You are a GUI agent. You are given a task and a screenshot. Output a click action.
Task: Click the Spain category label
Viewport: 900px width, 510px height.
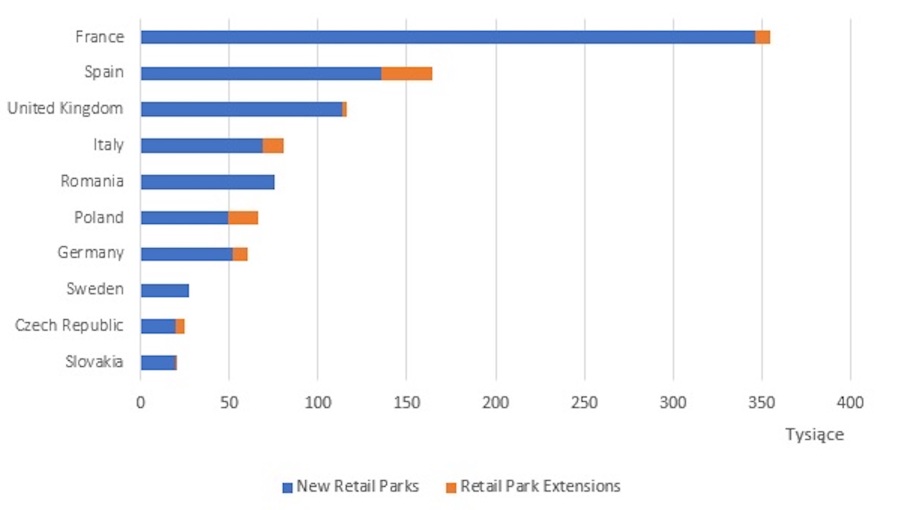pyautogui.click(x=104, y=72)
